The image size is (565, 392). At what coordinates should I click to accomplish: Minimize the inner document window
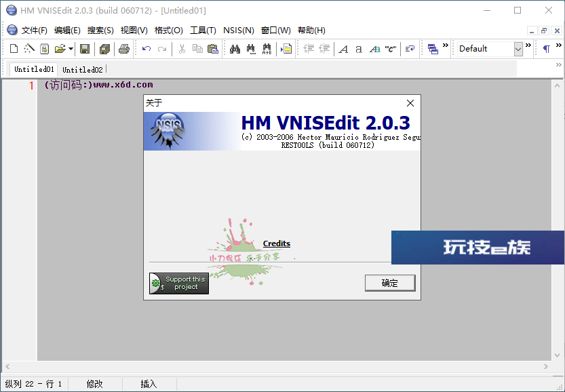point(532,31)
